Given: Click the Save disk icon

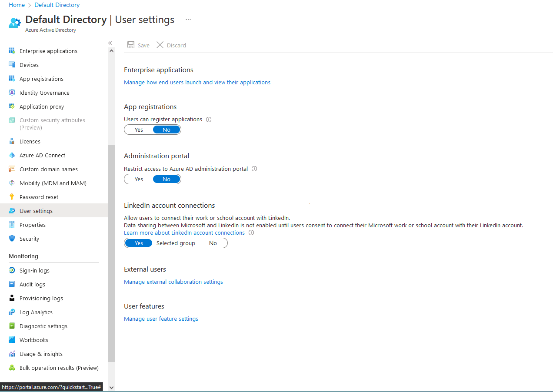Looking at the screenshot, I should click(131, 45).
